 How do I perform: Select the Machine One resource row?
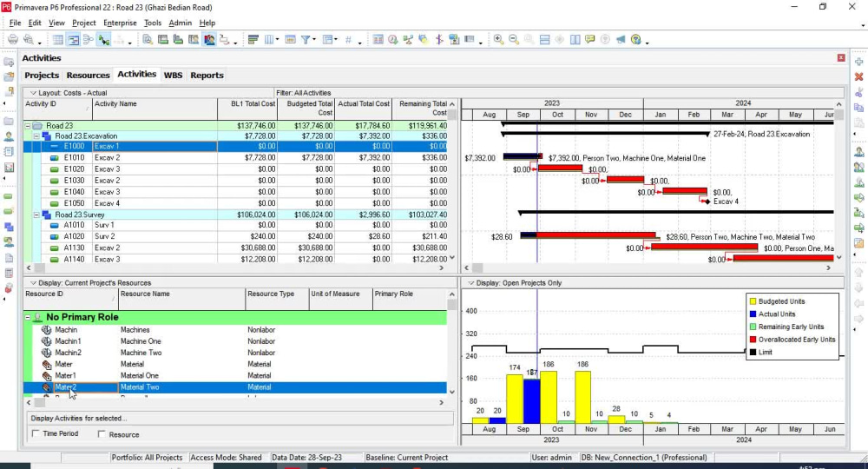click(235, 341)
